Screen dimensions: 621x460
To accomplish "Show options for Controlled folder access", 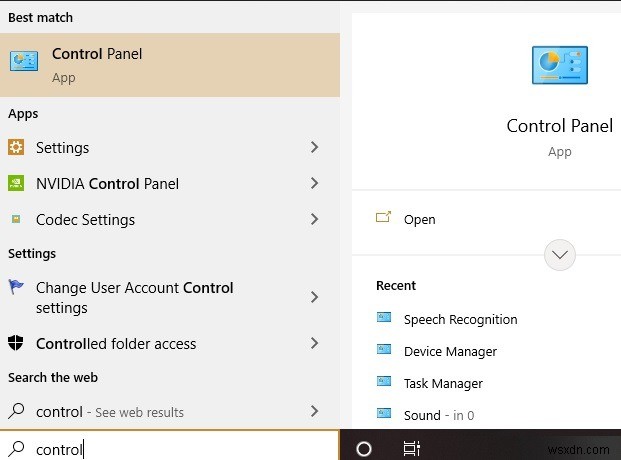I will pyautogui.click(x=314, y=343).
